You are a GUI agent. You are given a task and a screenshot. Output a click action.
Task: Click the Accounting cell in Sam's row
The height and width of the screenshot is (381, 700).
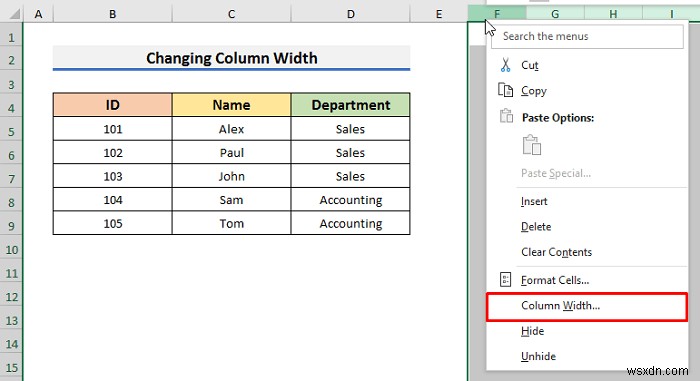coord(350,200)
